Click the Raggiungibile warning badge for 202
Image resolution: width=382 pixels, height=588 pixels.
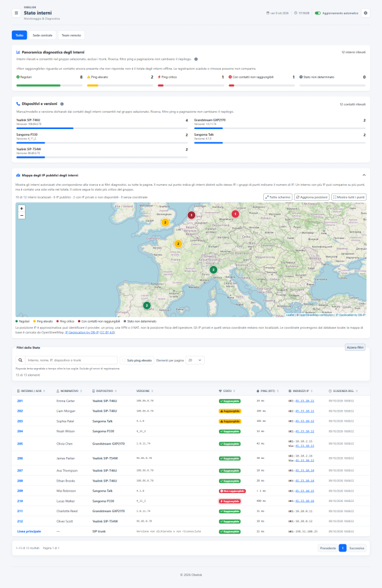230,411
